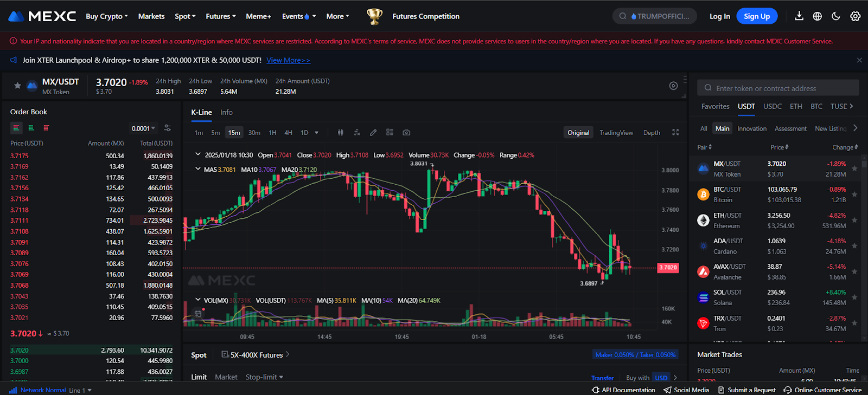This screenshot has width=868, height=395.
Task: Switch to Depth chart view
Action: (x=652, y=133)
